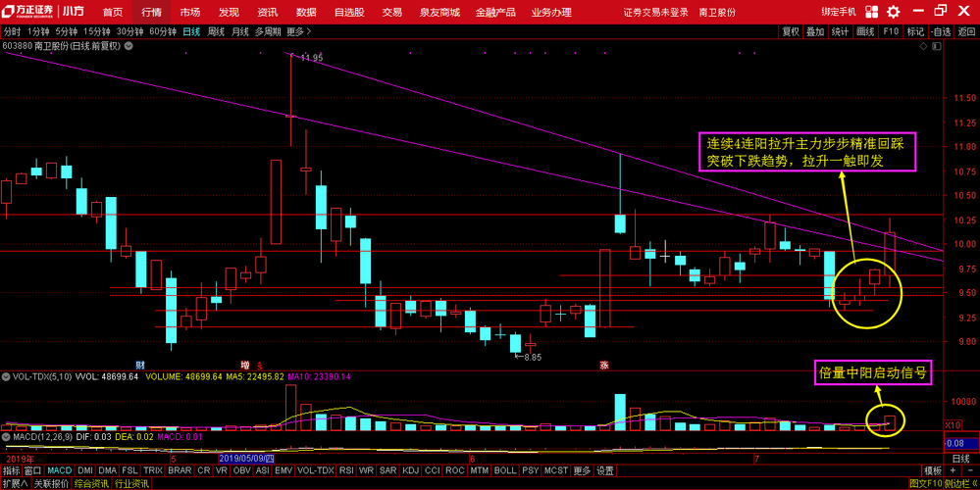980x490 pixels.
Task: Click 叠加 overlay button
Action: pos(815,31)
